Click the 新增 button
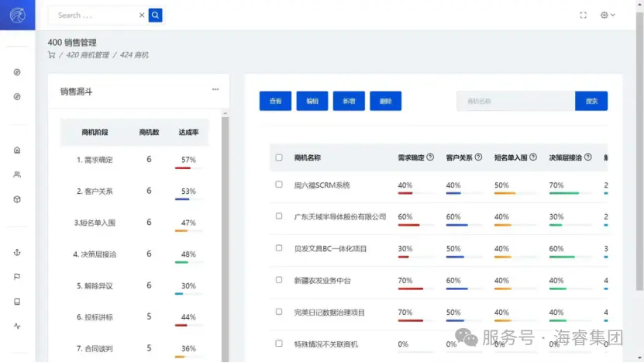644x363 pixels. (349, 101)
